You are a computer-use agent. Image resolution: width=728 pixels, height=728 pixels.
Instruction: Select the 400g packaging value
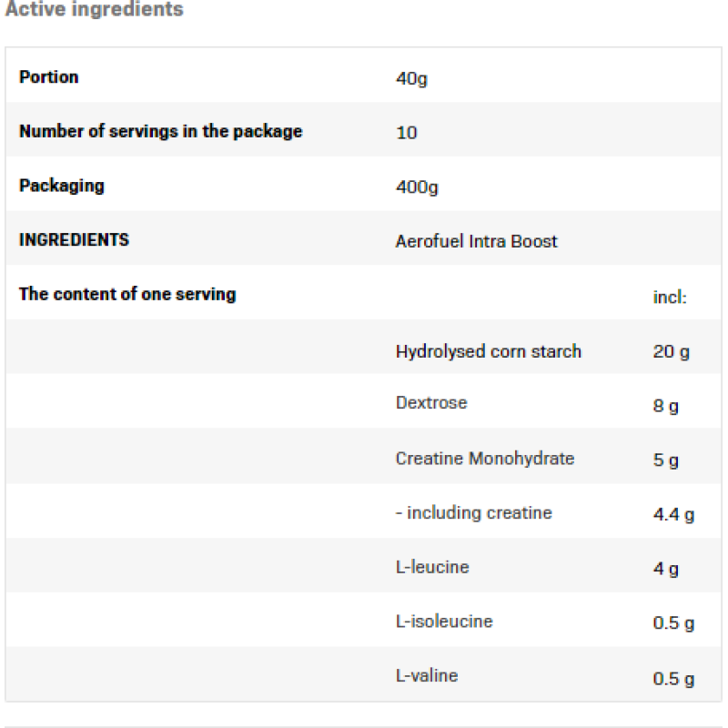(x=417, y=187)
